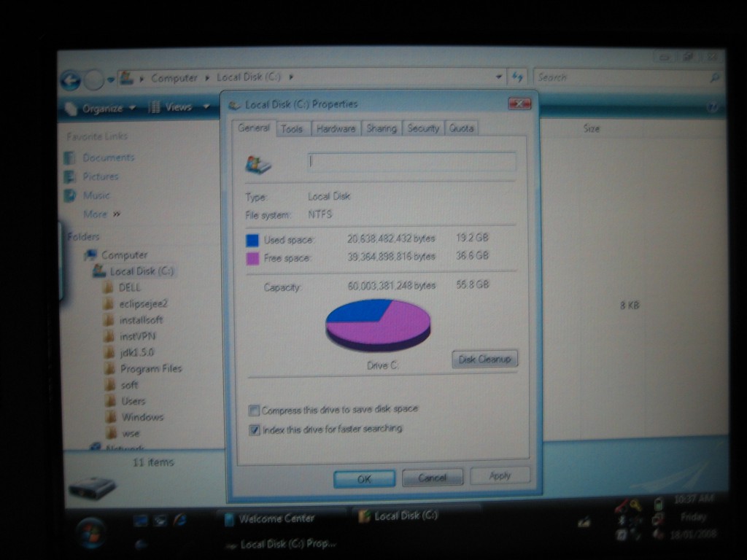This screenshot has height=560, width=747.
Task: Click the Computer breadcrumb in address bar
Action: pyautogui.click(x=174, y=78)
